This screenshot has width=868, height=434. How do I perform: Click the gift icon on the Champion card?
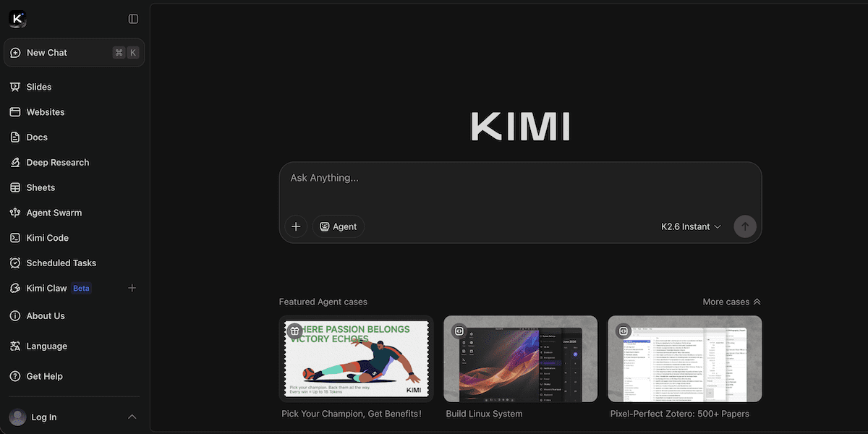294,331
